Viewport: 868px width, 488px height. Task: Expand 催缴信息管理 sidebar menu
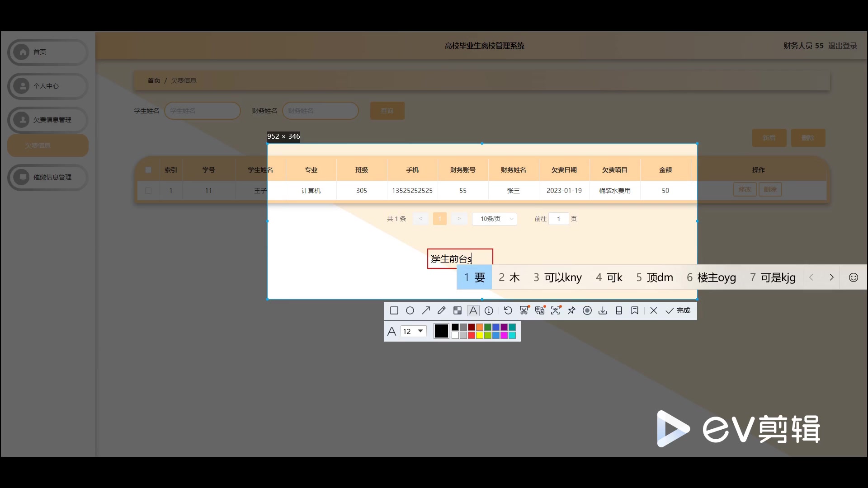[48, 177]
